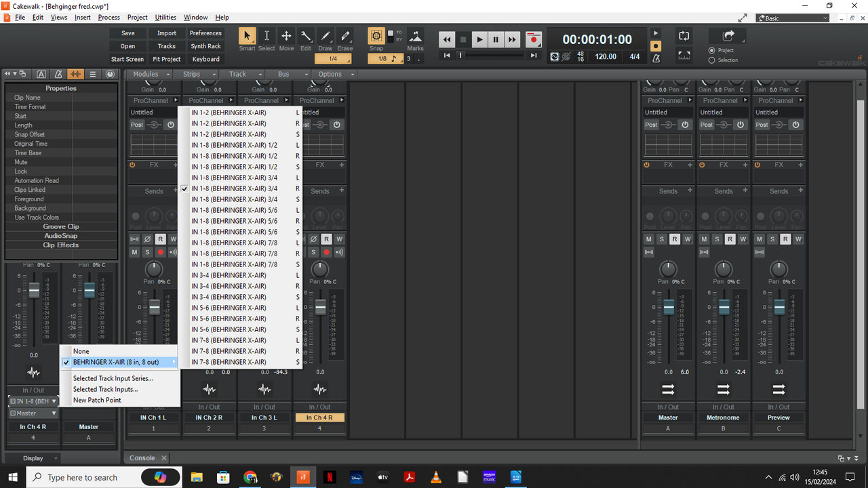Choose Selected Track Input Series... menu entry
The image size is (868, 488).
tap(113, 378)
